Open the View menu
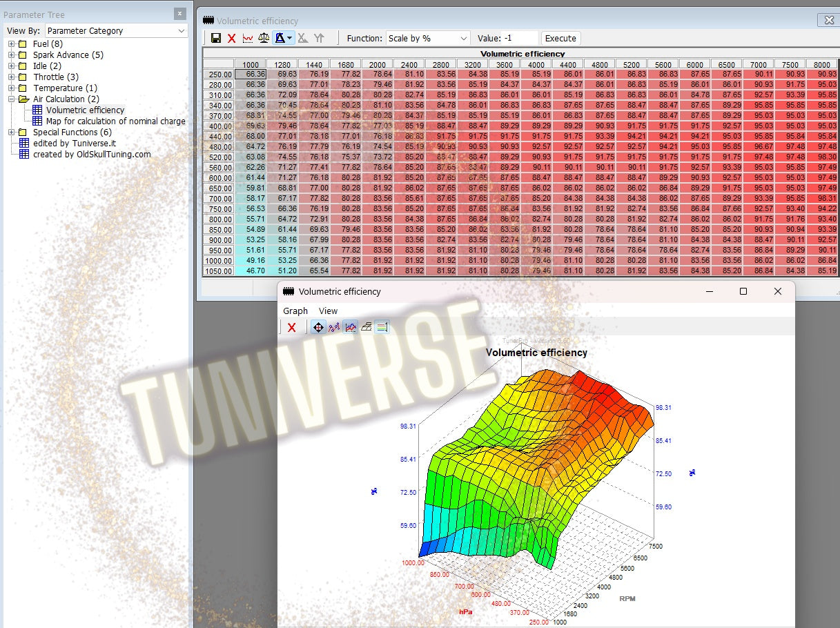Viewport: 840px width, 628px height. pos(328,311)
